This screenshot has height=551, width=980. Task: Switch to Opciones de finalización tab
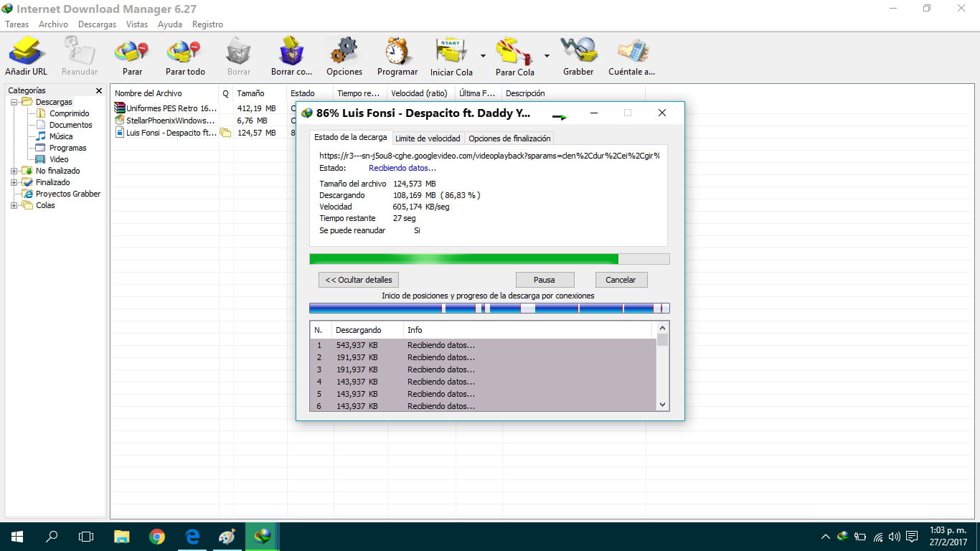click(x=509, y=138)
